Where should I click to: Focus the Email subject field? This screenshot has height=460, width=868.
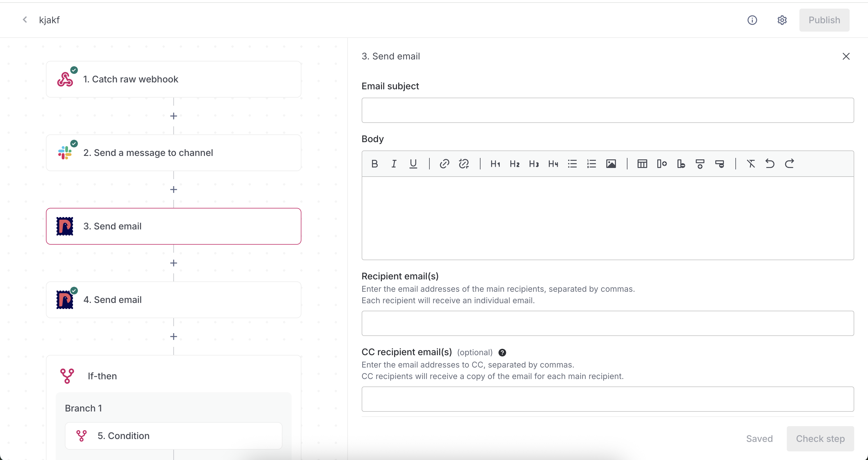[x=608, y=110]
